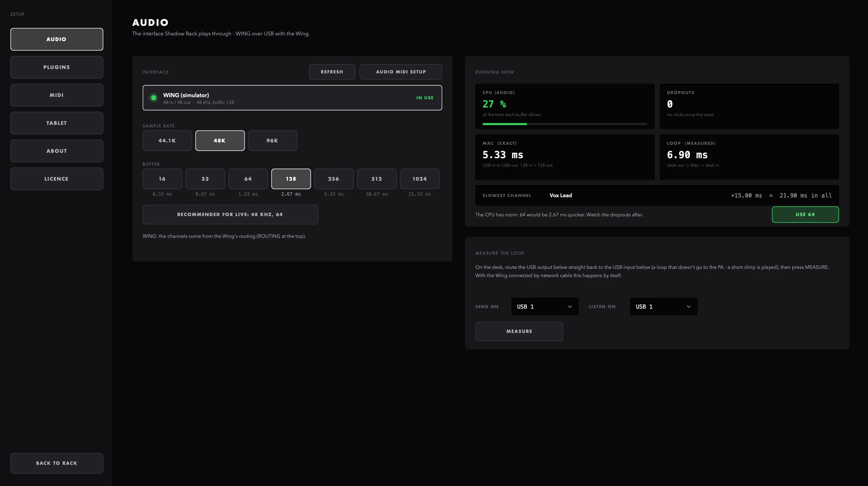The image size is (868, 486).
Task: Go to the Tablet setup section
Action: 57,123
